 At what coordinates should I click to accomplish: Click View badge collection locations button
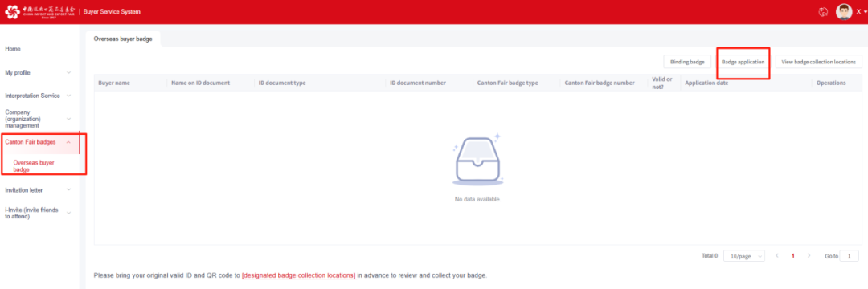pos(819,62)
